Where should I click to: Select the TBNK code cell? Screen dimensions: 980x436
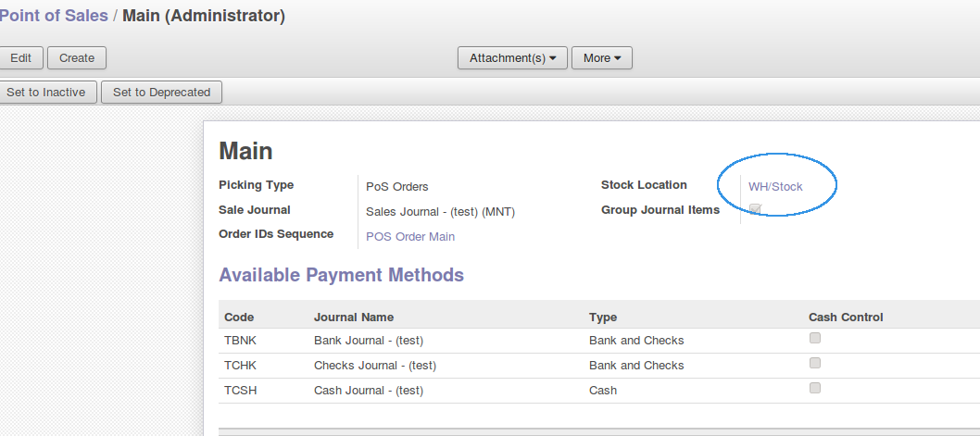pyautogui.click(x=241, y=341)
